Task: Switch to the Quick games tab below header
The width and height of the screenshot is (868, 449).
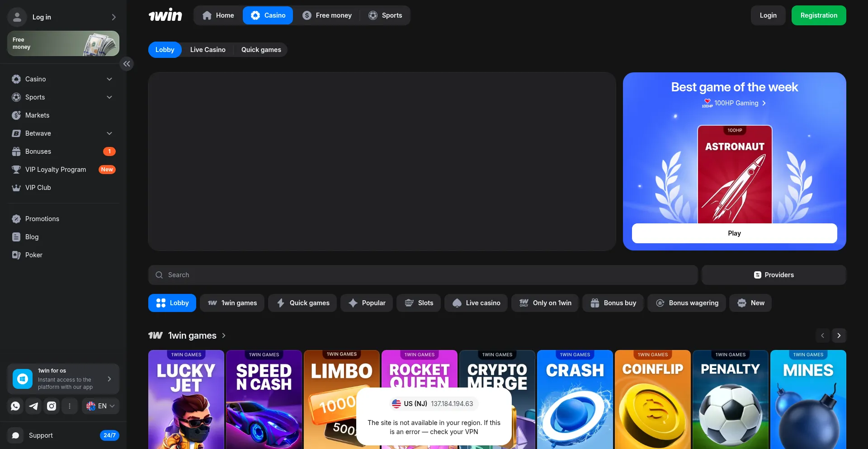Action: pos(261,50)
